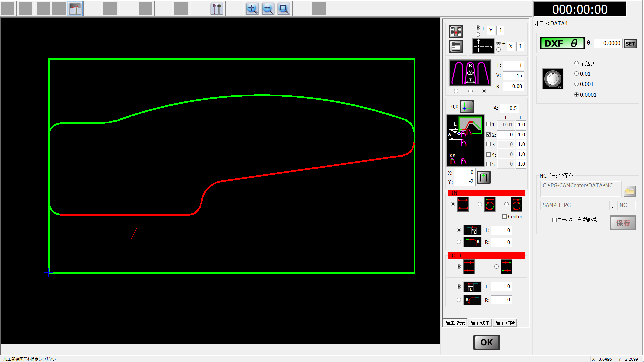This screenshot has height=362, width=644.
Task: Uncheck pass 2 checkbox
Action: [488, 134]
